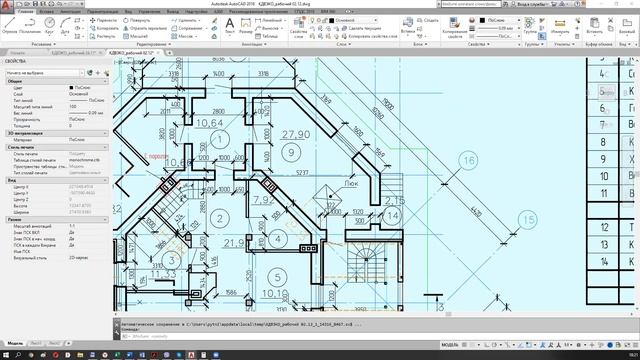Select the Отрезок (line) tool
The image size is (640, 360).
point(9,26)
